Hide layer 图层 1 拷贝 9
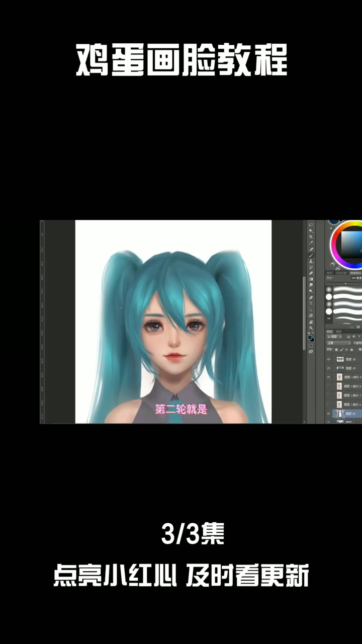The image size is (362, 644). point(328,377)
